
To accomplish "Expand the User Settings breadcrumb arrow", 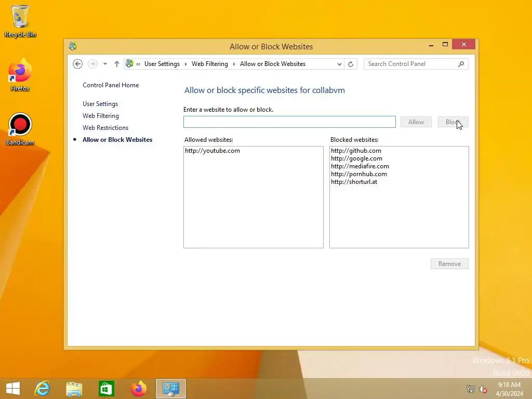I will pyautogui.click(x=185, y=64).
